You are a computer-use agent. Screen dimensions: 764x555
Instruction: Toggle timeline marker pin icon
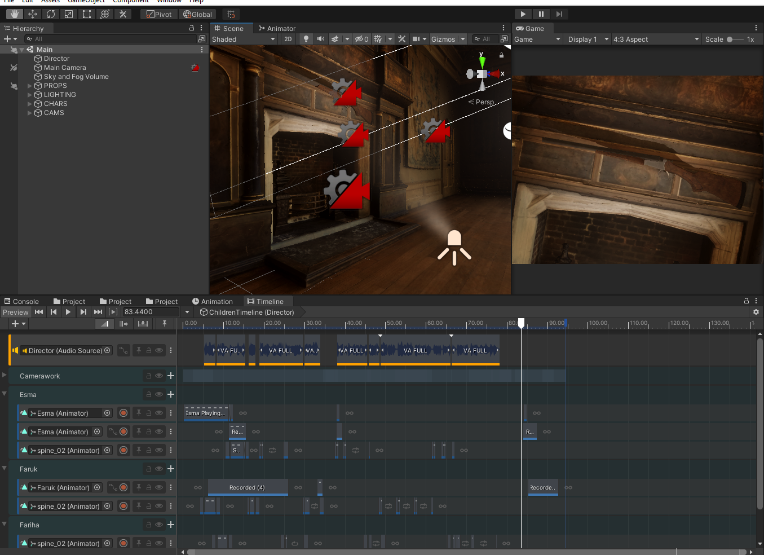pyautogui.click(x=164, y=324)
